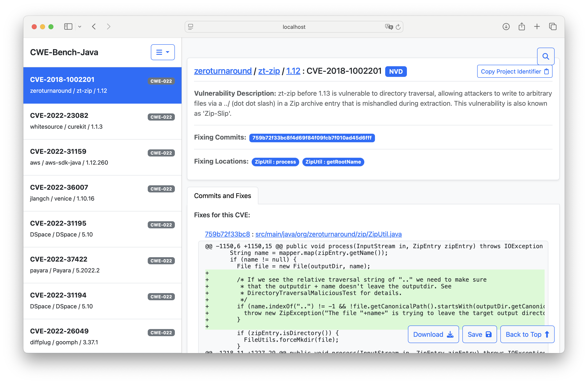Click the page reader icon in address bar
Screen dimensions: 588x384
191,27
